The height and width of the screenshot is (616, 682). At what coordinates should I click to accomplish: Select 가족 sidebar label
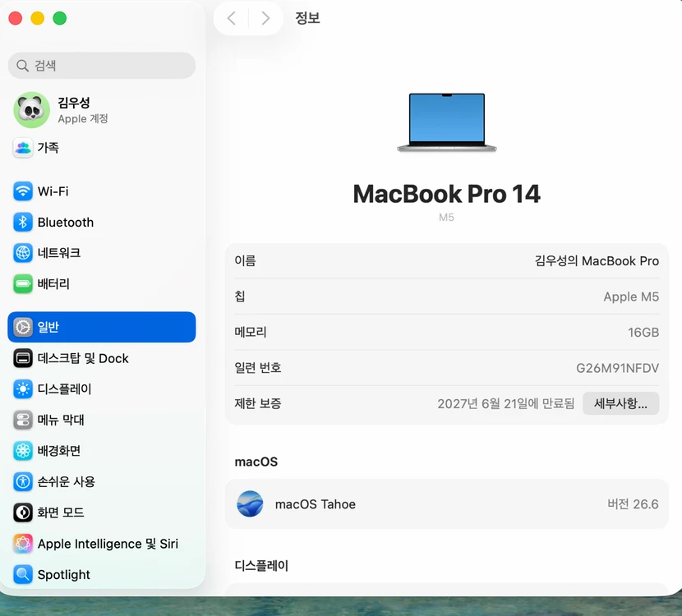pyautogui.click(x=48, y=148)
